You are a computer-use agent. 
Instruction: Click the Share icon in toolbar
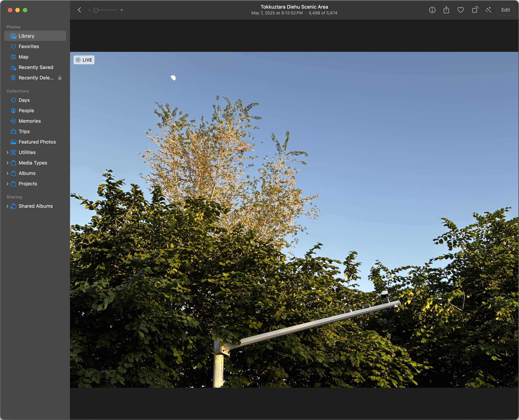[446, 10]
